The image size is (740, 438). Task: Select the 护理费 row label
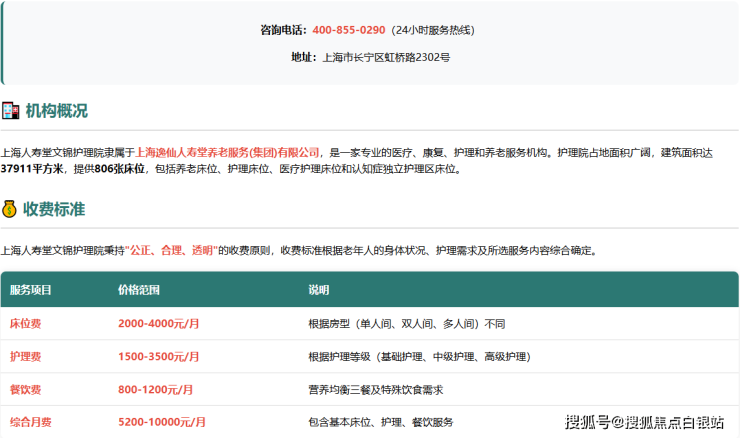[x=25, y=357]
